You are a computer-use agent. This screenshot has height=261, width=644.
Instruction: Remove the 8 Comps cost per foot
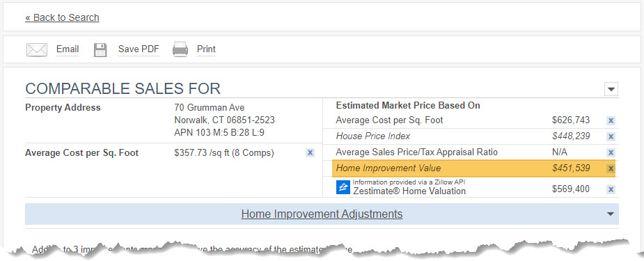point(310,152)
